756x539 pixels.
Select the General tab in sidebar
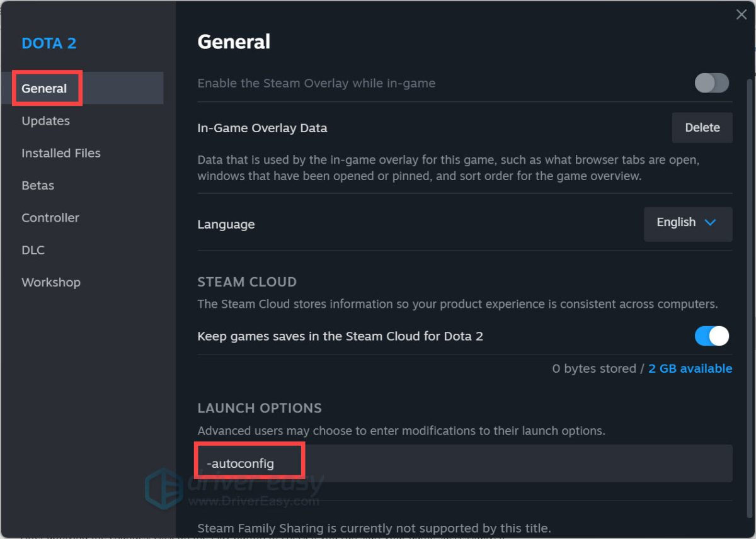pos(44,88)
